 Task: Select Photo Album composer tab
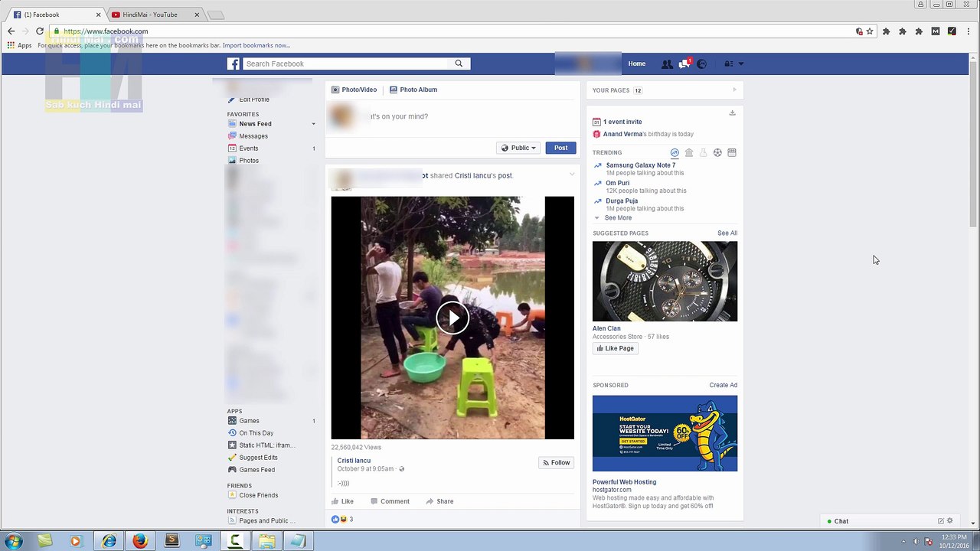pos(413,90)
